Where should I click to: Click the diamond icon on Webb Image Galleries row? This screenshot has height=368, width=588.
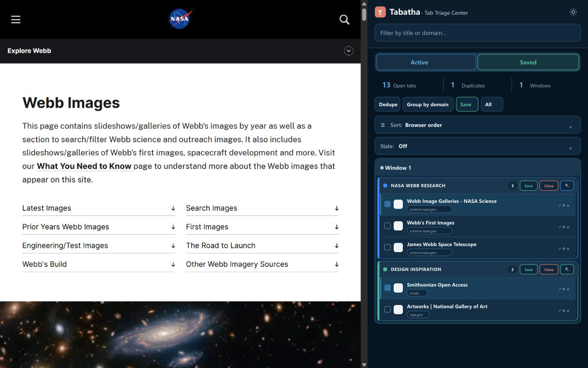point(564,206)
